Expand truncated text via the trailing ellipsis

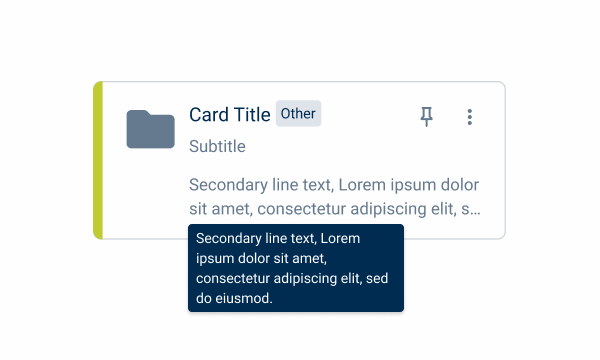tap(476, 212)
